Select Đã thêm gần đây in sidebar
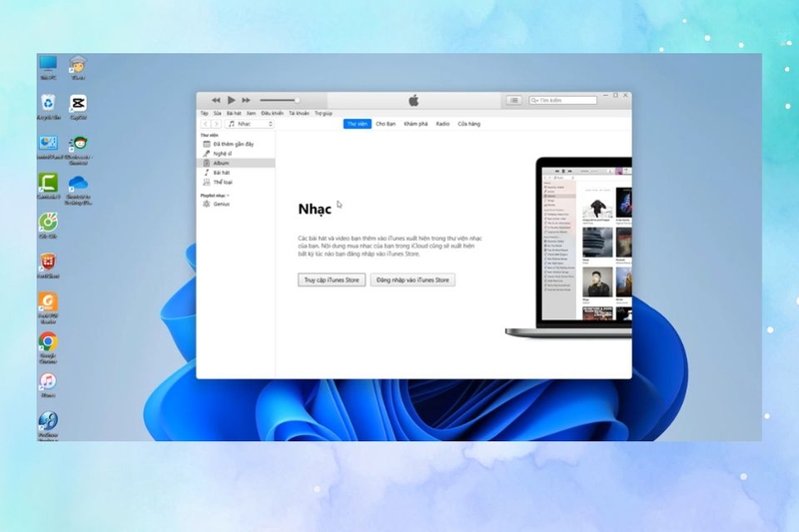Image resolution: width=799 pixels, height=532 pixels. pyautogui.click(x=236, y=144)
